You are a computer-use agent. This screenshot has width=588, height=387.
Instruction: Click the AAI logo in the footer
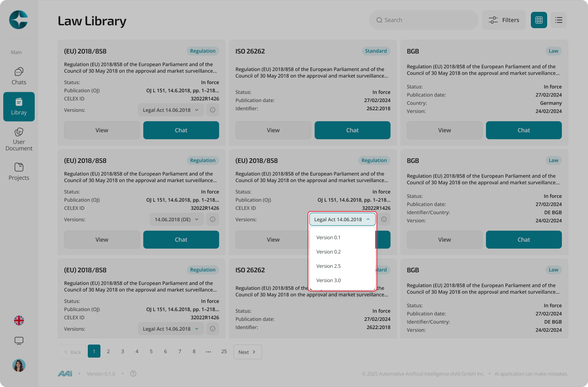(x=65, y=374)
